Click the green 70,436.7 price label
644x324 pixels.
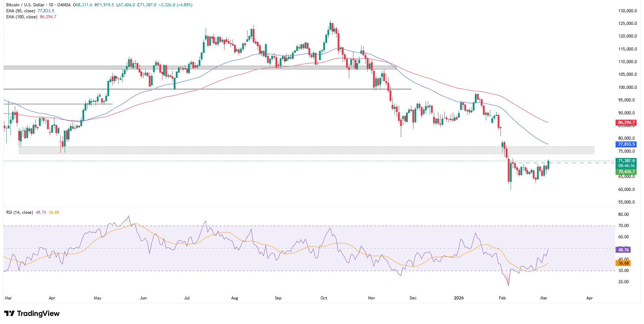click(626, 172)
